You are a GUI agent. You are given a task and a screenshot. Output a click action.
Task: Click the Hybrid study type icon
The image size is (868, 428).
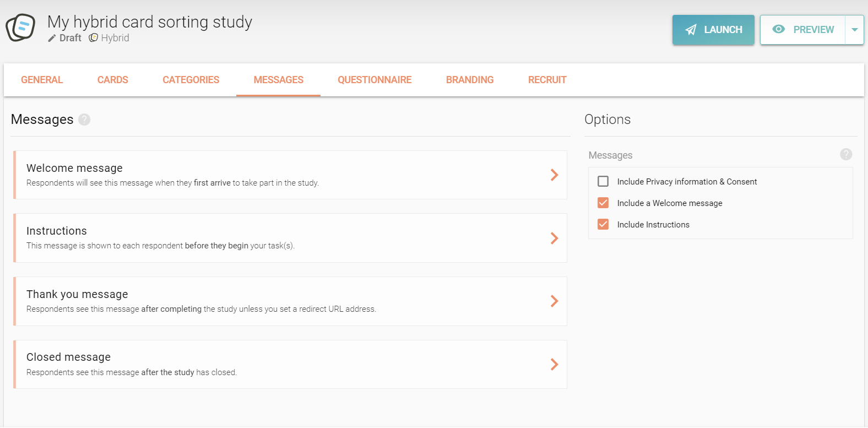pyautogui.click(x=94, y=37)
